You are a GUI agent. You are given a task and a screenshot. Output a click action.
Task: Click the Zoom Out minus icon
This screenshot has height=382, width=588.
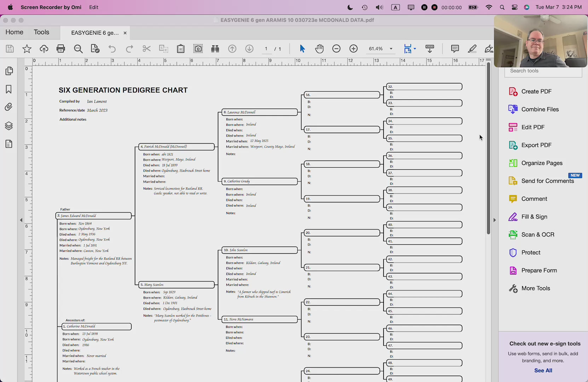pyautogui.click(x=336, y=49)
